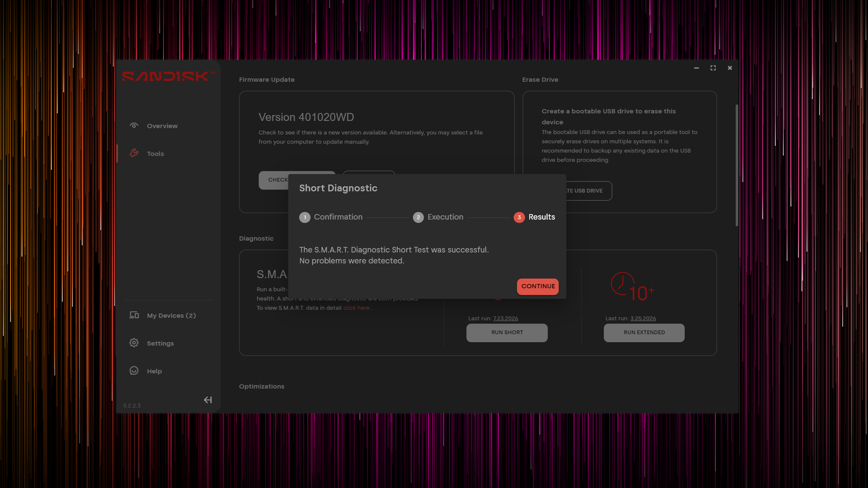Click the Tools wrench icon
This screenshot has height=488, width=868.
point(134,153)
